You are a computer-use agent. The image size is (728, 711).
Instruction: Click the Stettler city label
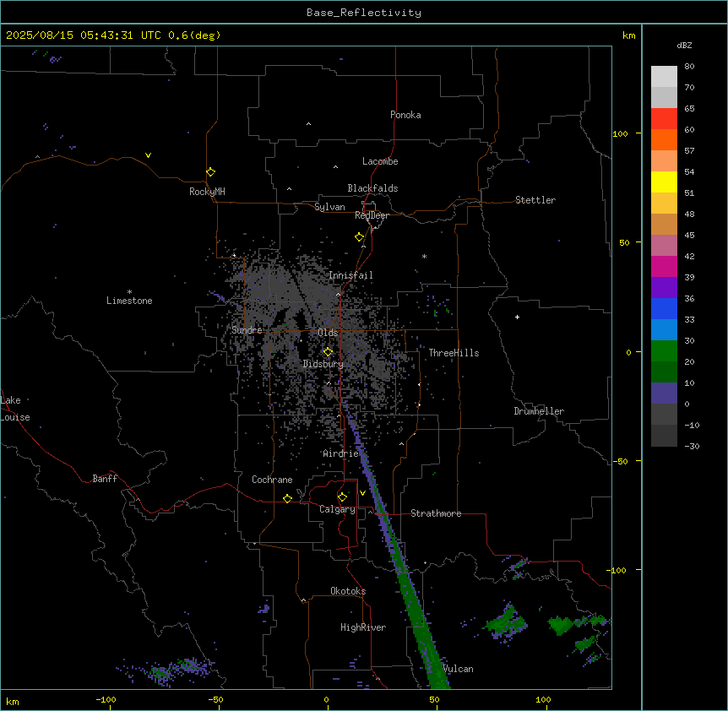click(x=535, y=200)
